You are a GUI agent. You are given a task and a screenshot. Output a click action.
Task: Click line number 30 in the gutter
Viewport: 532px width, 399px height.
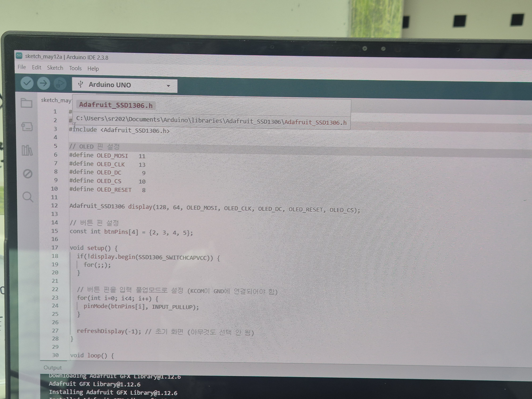pos(55,355)
